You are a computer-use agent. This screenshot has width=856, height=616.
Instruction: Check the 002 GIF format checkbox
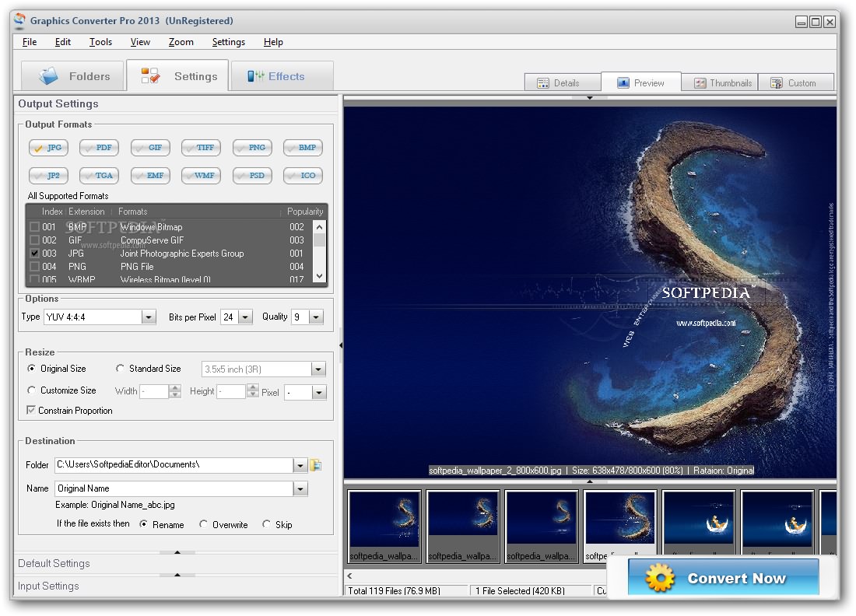click(35, 240)
